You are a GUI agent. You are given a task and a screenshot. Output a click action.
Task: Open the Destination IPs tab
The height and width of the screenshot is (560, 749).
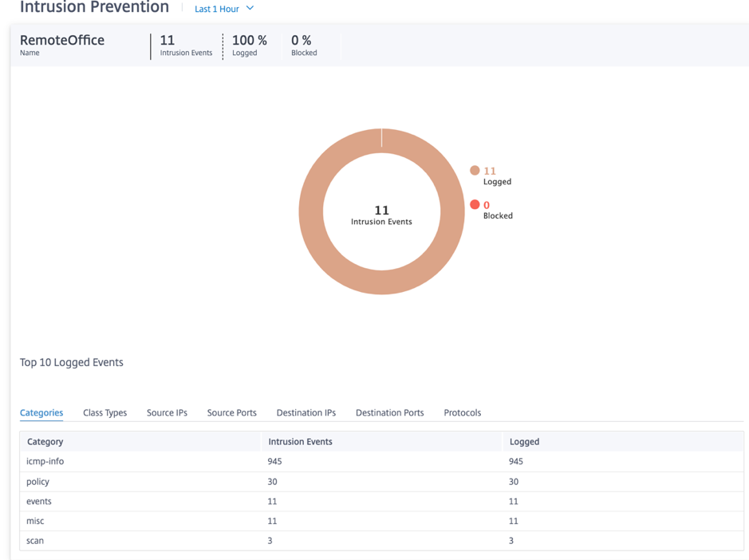(x=306, y=412)
